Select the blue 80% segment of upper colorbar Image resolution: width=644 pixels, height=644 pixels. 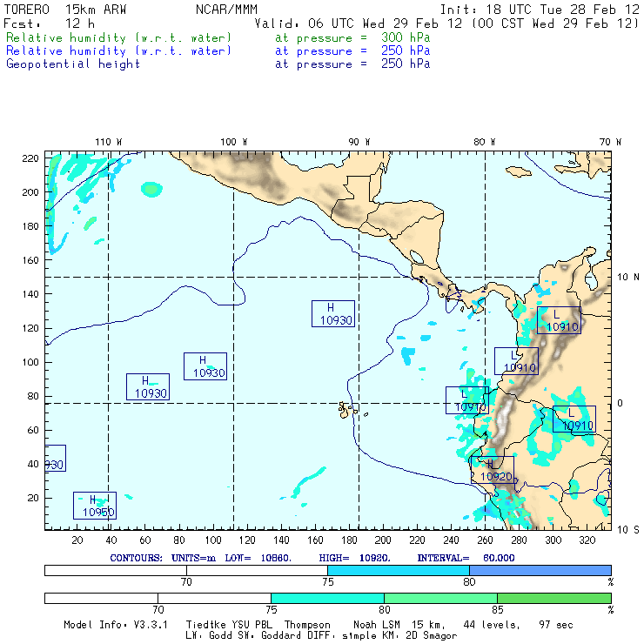click(x=540, y=569)
